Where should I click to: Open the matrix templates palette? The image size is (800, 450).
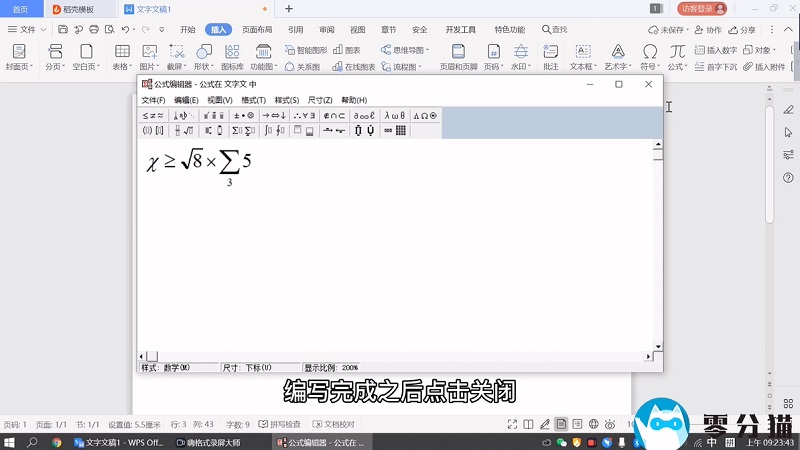[394, 130]
